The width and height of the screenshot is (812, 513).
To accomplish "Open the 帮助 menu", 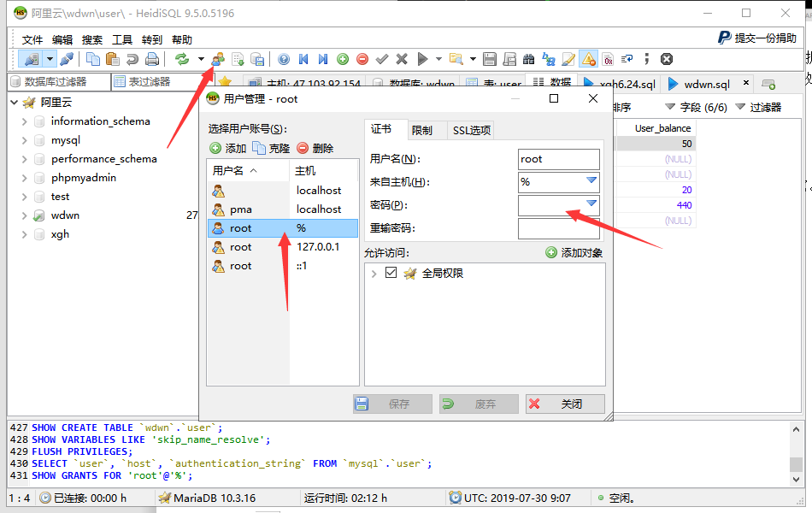I will (x=182, y=40).
